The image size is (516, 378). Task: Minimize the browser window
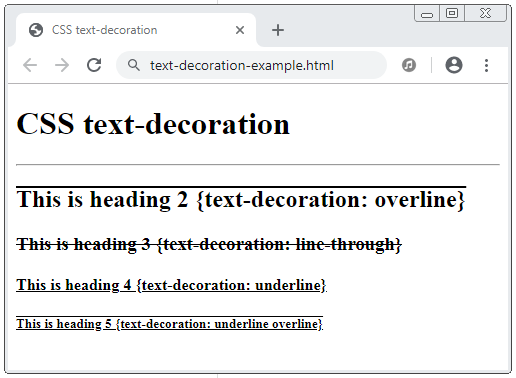(x=427, y=14)
